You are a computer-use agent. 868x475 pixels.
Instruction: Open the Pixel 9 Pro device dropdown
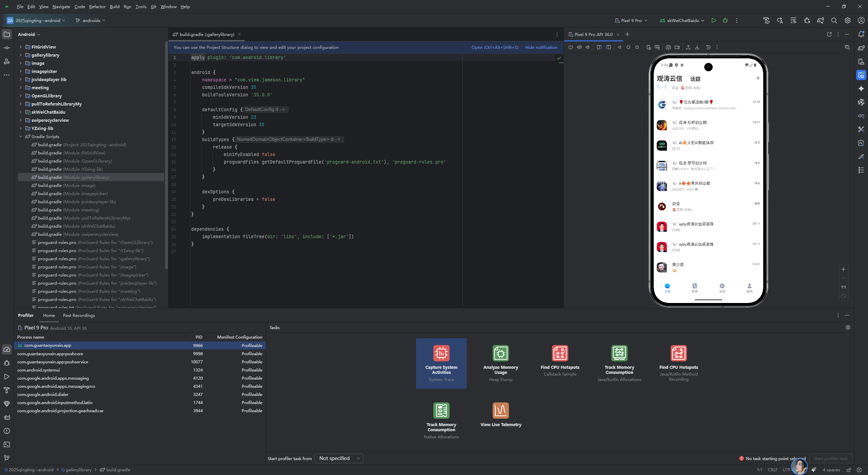(x=631, y=20)
